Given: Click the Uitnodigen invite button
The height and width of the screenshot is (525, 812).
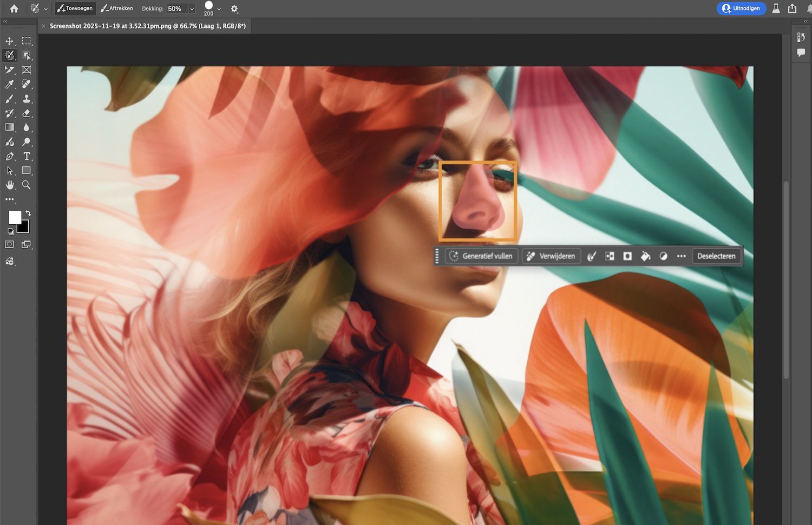Looking at the screenshot, I should click(741, 9).
